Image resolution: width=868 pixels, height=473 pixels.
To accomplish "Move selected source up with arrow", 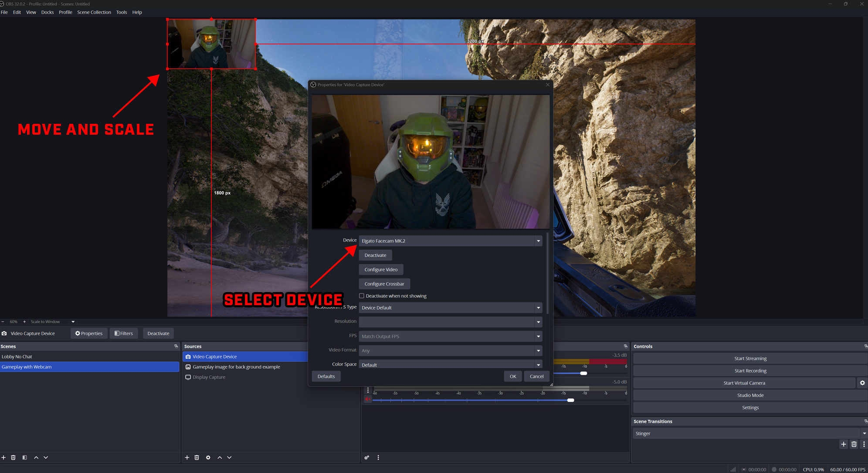I will (219, 457).
